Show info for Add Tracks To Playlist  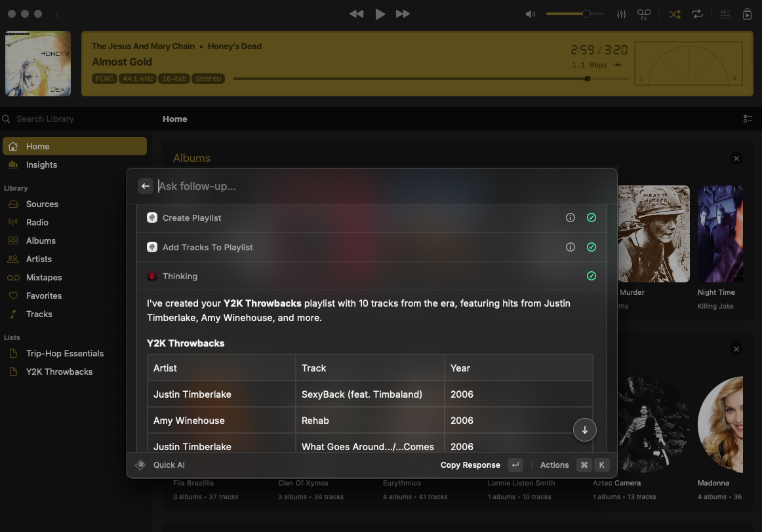[571, 247]
